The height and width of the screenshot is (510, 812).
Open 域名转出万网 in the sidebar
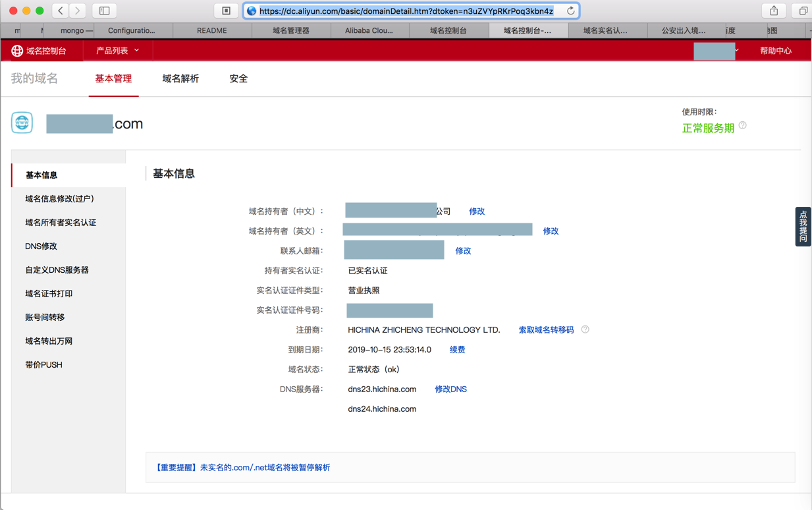[x=68, y=341]
